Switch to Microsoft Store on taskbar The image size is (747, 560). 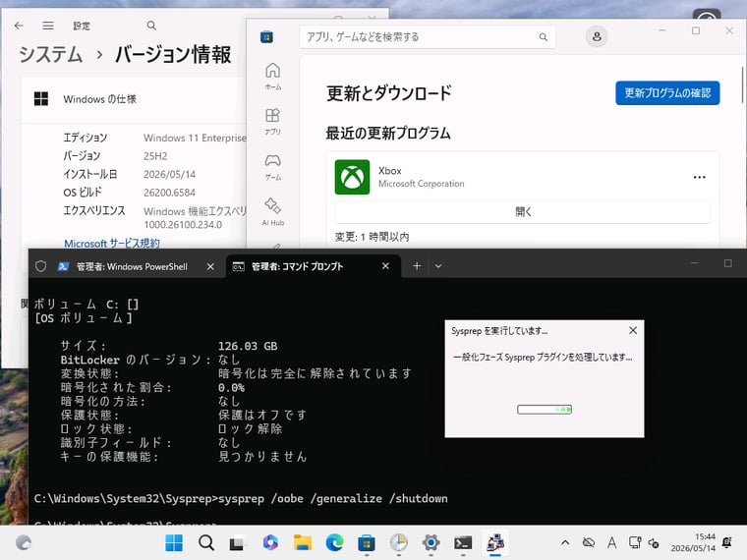[367, 542]
